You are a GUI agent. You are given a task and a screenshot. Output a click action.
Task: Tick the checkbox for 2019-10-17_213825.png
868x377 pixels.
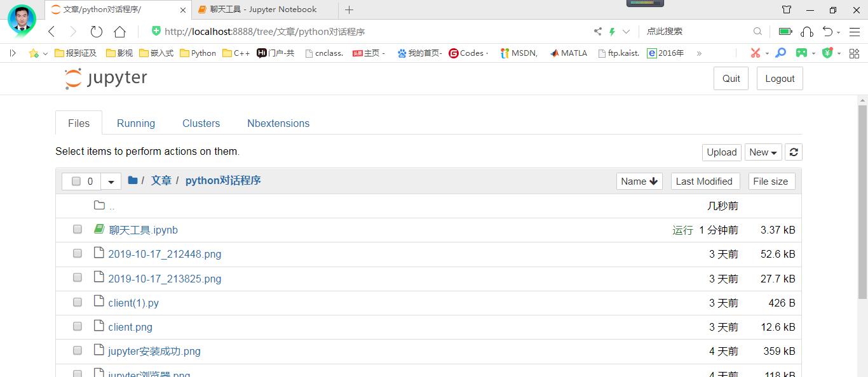point(78,277)
